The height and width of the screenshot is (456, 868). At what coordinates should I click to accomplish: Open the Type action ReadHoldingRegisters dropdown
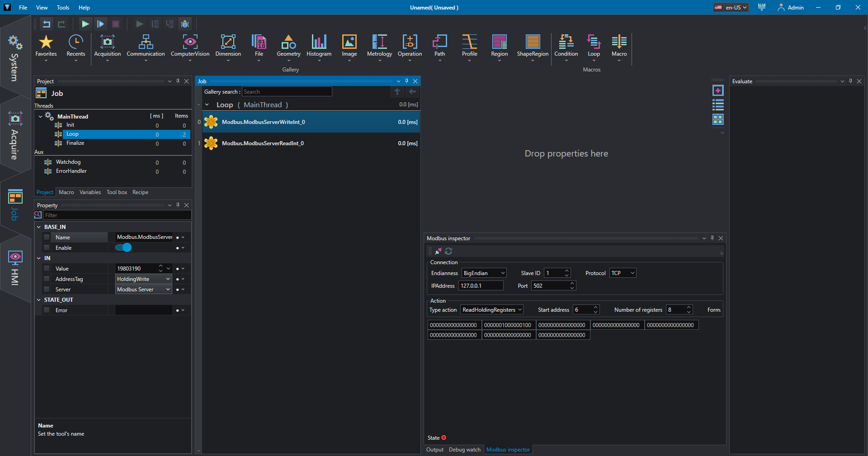(492, 310)
